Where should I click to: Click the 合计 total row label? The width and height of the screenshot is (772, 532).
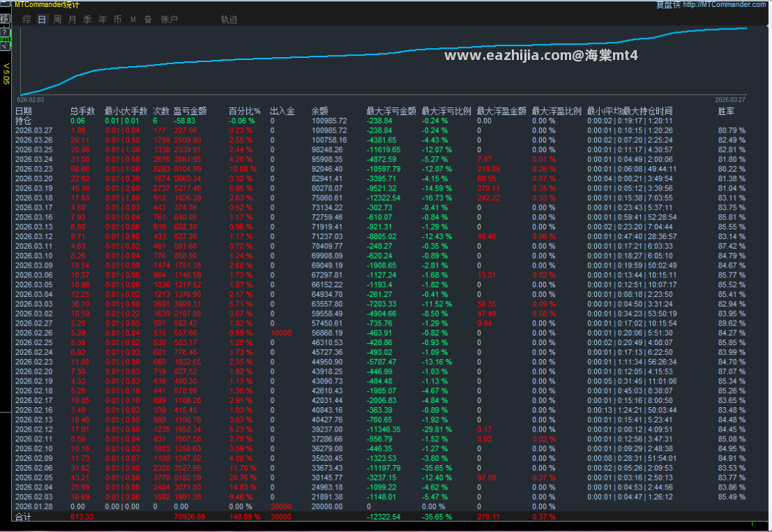point(23,517)
